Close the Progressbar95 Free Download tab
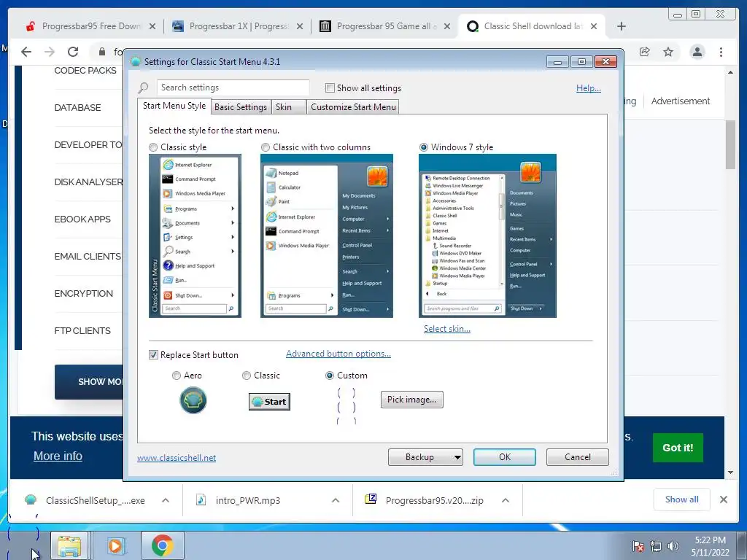 (x=152, y=26)
